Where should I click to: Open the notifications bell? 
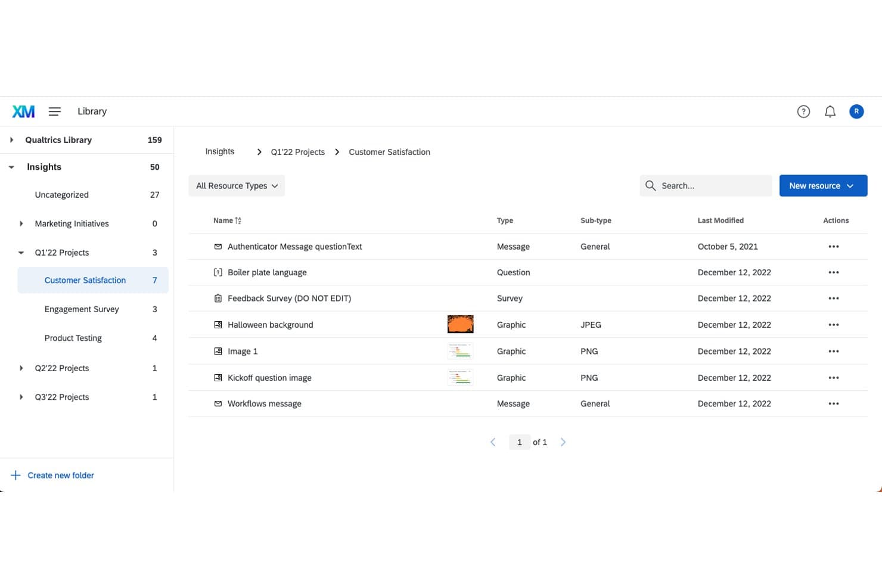pyautogui.click(x=830, y=111)
